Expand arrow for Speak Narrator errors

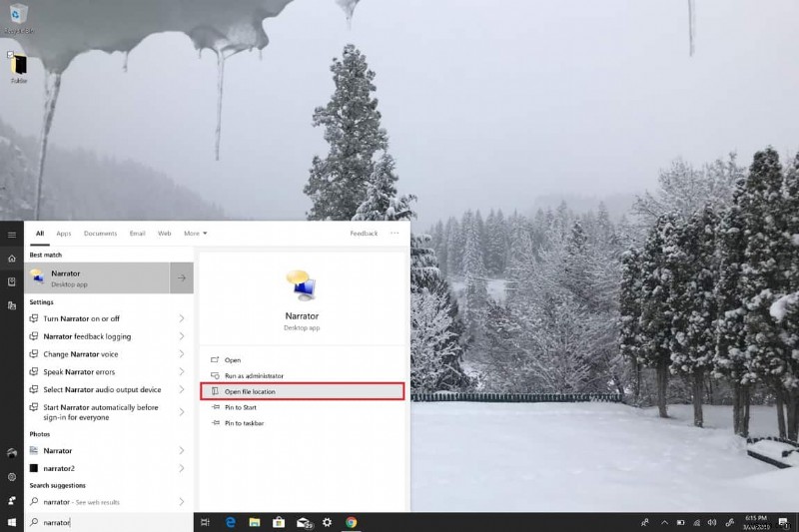pos(182,372)
